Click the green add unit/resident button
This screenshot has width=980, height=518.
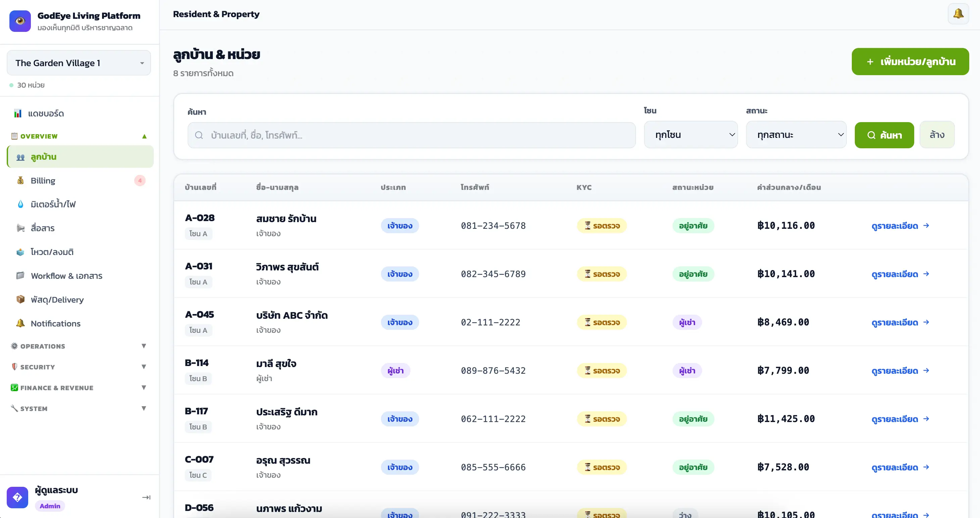(910, 62)
